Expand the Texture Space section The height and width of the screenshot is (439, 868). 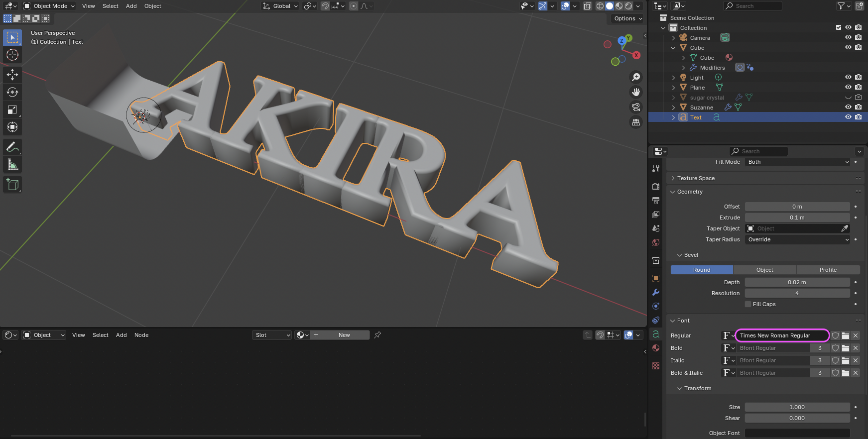(x=696, y=178)
